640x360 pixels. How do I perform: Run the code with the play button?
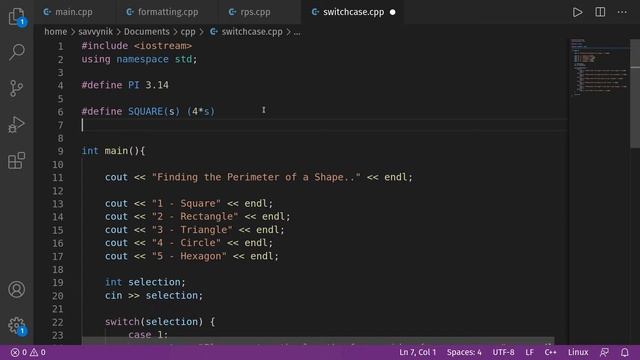pyautogui.click(x=577, y=12)
